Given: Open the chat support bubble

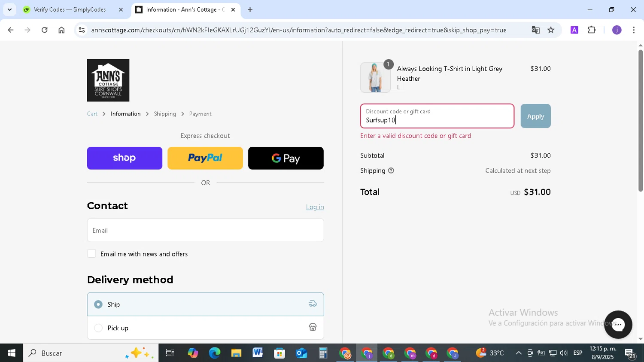Looking at the screenshot, I should pyautogui.click(x=618, y=325).
